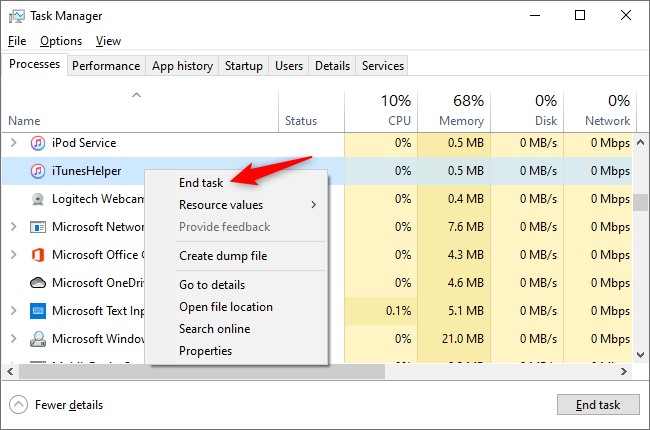Sort by the Disk column header
The height and width of the screenshot is (430, 650).
point(527,111)
